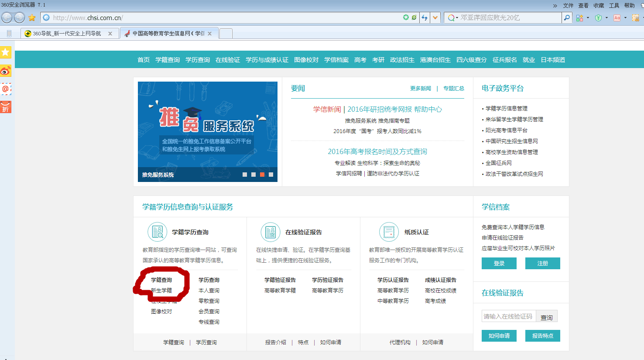Screen dimensions: 644x360
Task: Click the green IE compatibility mode icon
Action: click(x=414, y=17)
